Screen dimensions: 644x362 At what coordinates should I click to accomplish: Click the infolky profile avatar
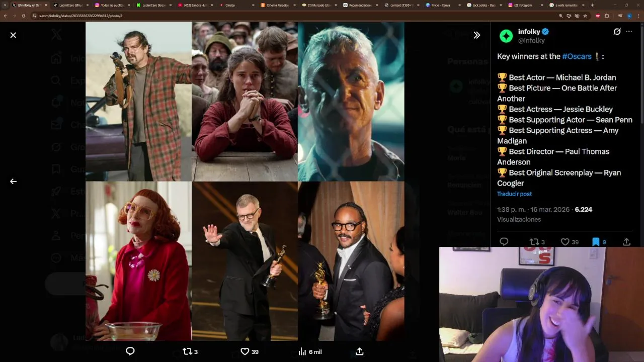pyautogui.click(x=506, y=36)
